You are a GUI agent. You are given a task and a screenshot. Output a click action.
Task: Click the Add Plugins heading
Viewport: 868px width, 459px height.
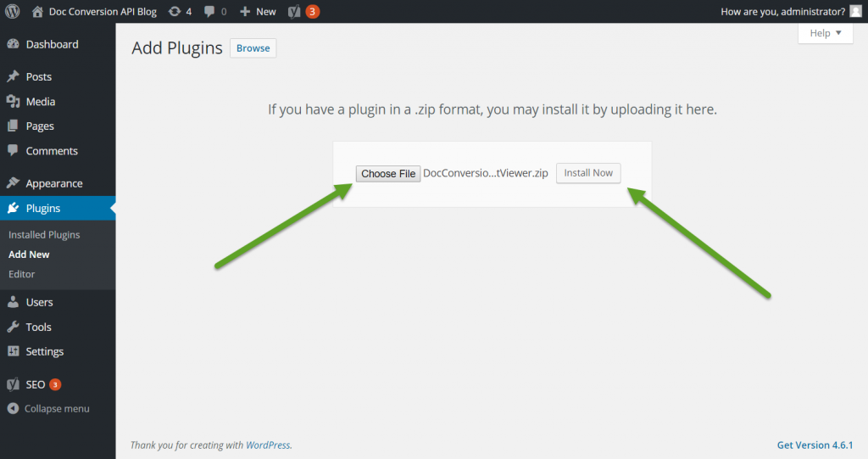pos(177,48)
